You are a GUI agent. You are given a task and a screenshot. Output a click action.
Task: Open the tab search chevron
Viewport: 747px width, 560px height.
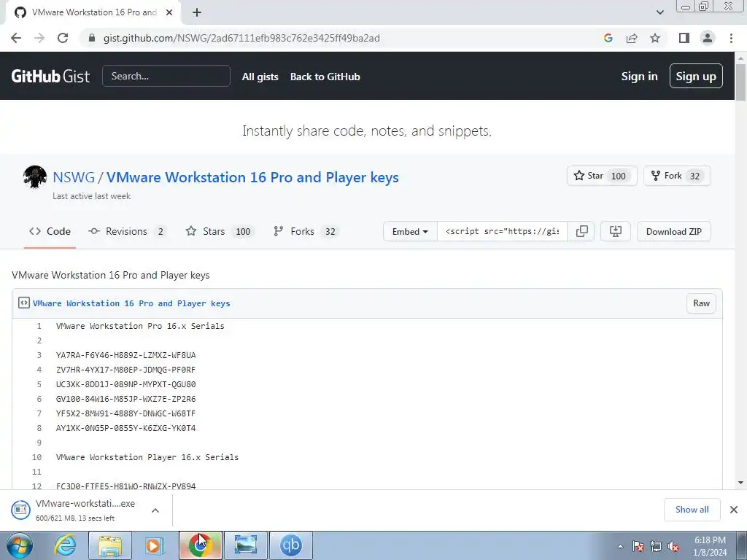659,12
